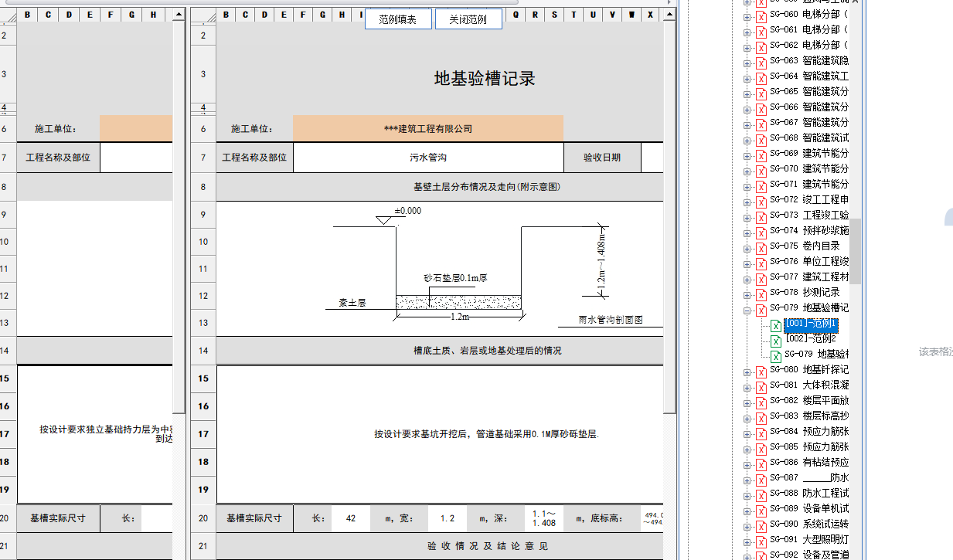Screen dimensions: 953x560
Task: Click column header Q in right sheet
Action: tap(516, 15)
